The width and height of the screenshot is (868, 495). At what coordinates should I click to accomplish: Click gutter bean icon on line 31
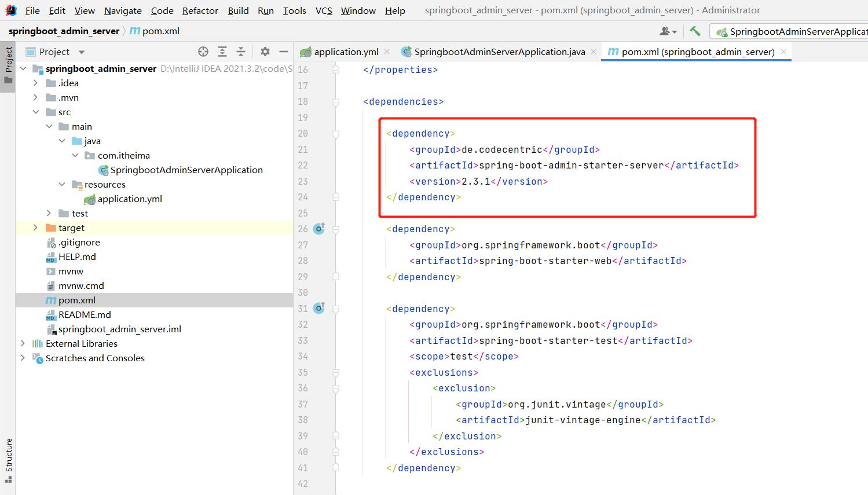pyautogui.click(x=319, y=309)
